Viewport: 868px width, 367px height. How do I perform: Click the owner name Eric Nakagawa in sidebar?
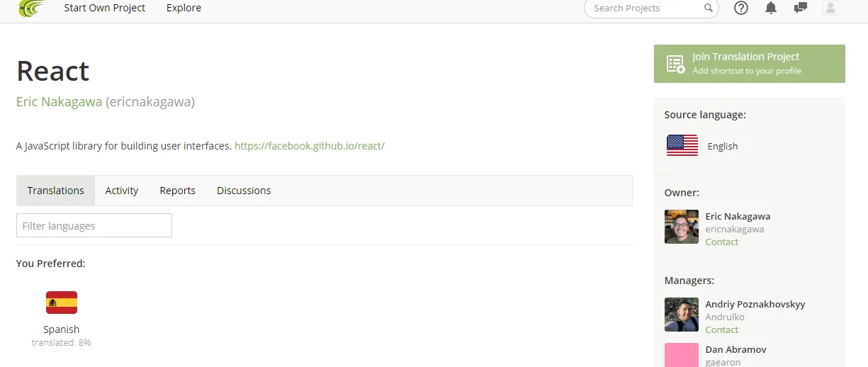tap(738, 216)
